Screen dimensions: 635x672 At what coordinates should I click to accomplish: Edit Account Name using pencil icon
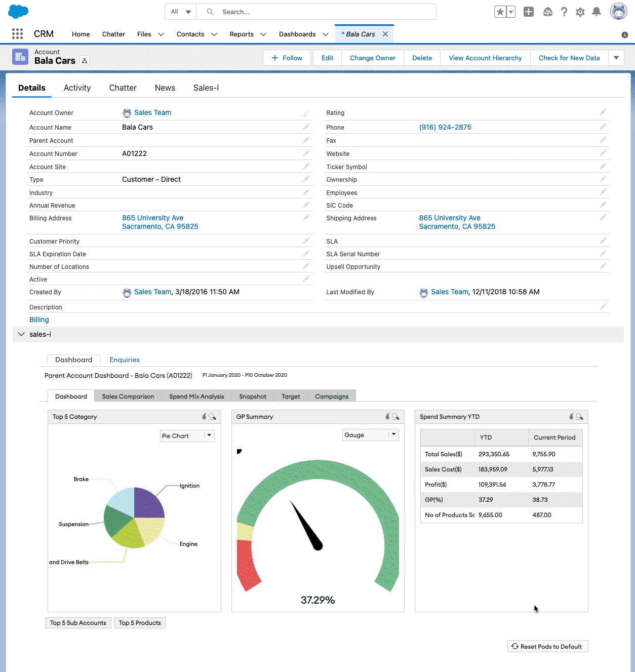[x=306, y=127]
